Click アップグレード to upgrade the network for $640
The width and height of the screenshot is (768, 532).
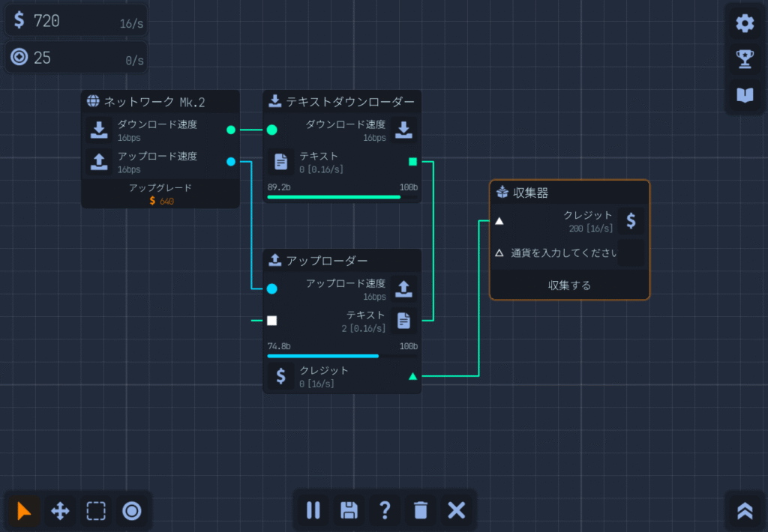pos(160,194)
